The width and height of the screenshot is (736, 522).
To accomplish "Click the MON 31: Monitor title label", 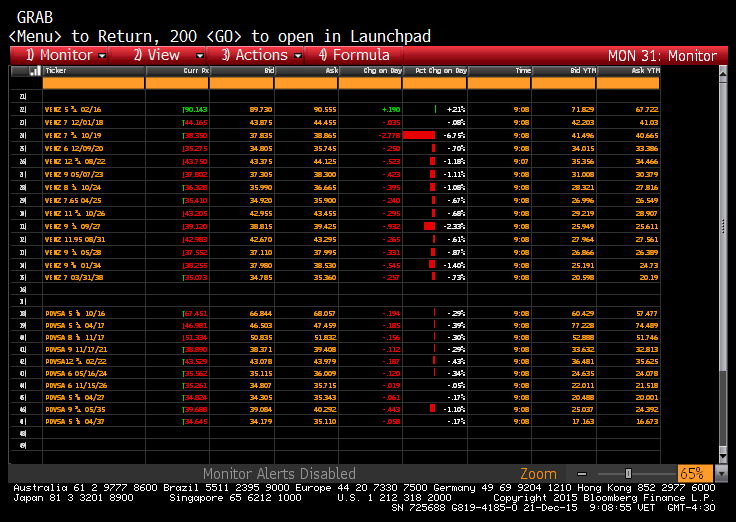I will click(x=662, y=56).
